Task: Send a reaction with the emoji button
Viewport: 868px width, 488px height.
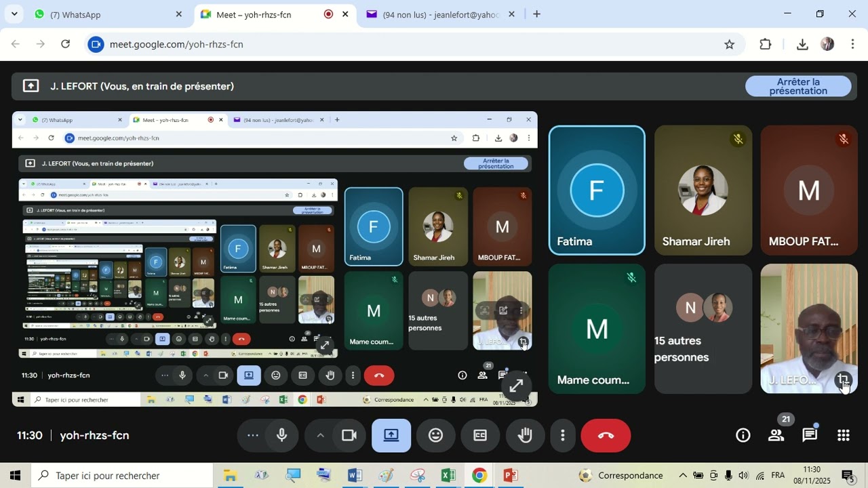Action: pos(436,435)
